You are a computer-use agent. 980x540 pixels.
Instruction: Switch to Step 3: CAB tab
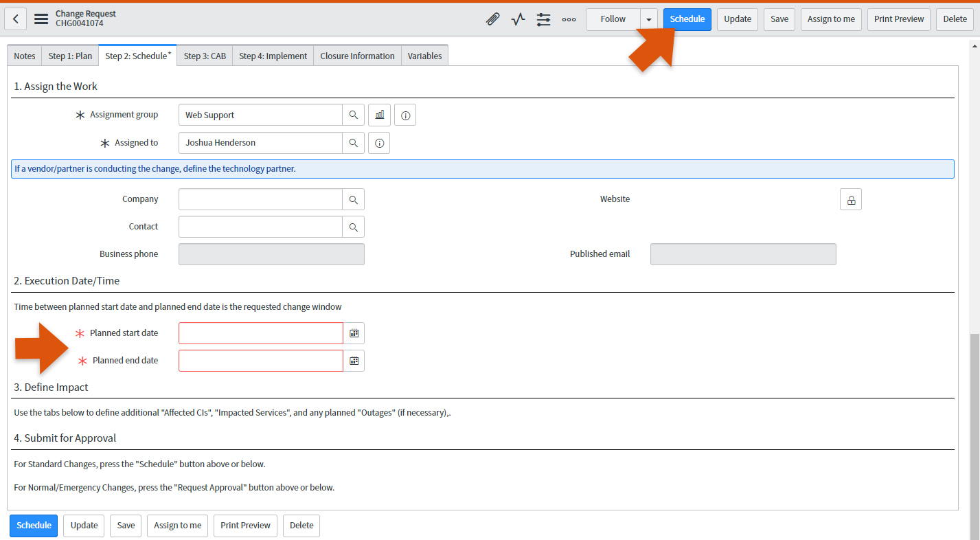coord(205,56)
